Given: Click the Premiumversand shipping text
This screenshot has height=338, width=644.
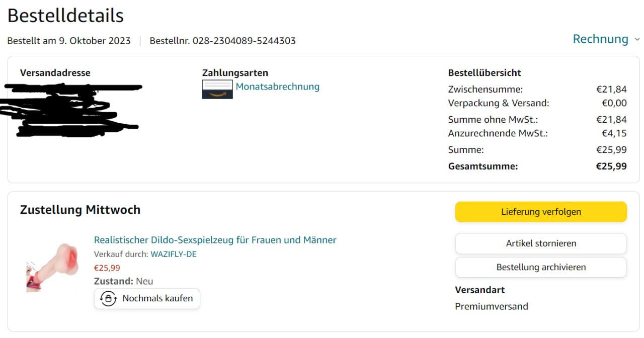Looking at the screenshot, I should (x=492, y=306).
